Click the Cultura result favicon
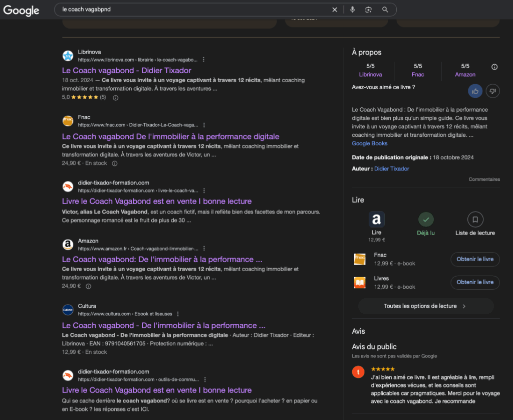513x420 pixels. click(68, 310)
